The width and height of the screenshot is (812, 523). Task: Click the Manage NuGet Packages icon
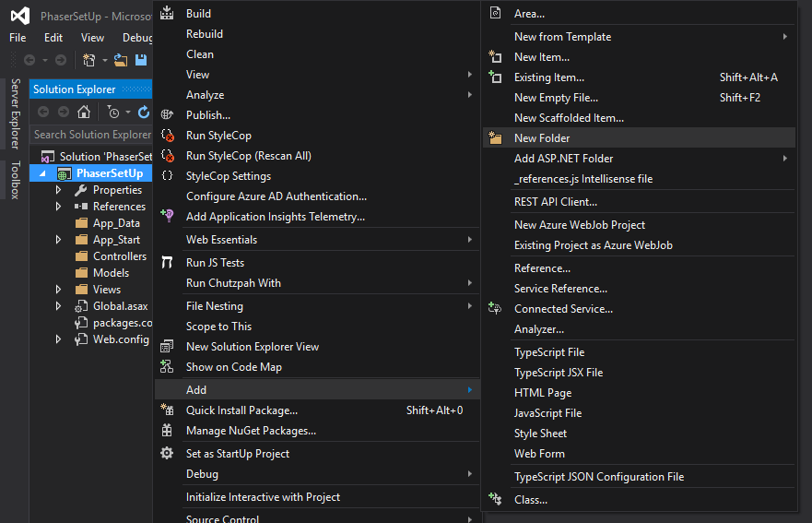coord(167,430)
